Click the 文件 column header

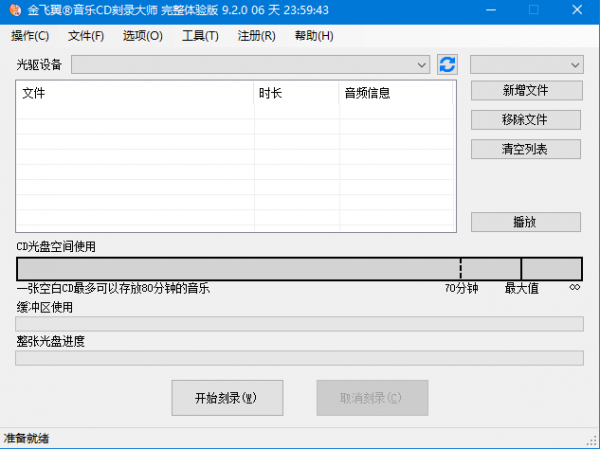(x=135, y=93)
